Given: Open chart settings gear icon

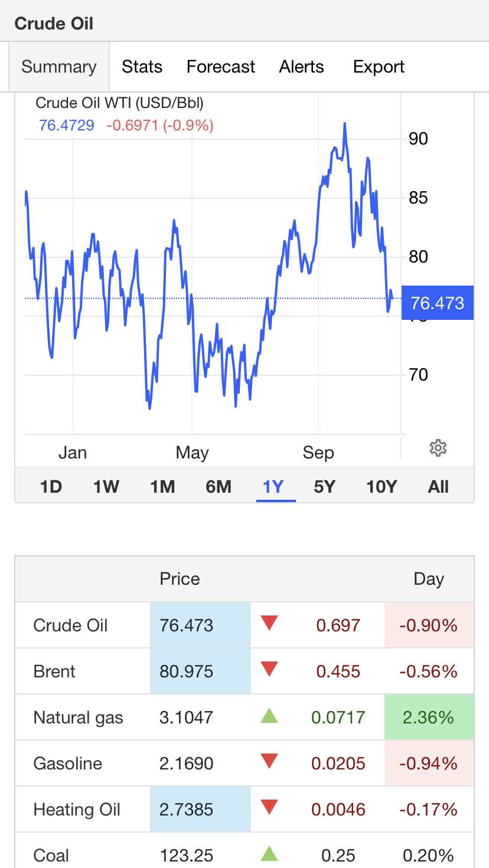Looking at the screenshot, I should click(438, 448).
